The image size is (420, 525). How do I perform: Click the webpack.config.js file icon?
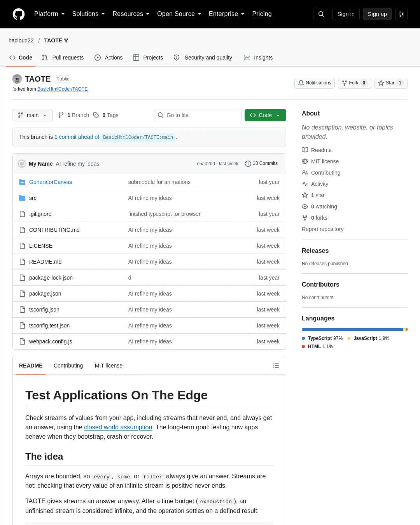(x=22, y=341)
